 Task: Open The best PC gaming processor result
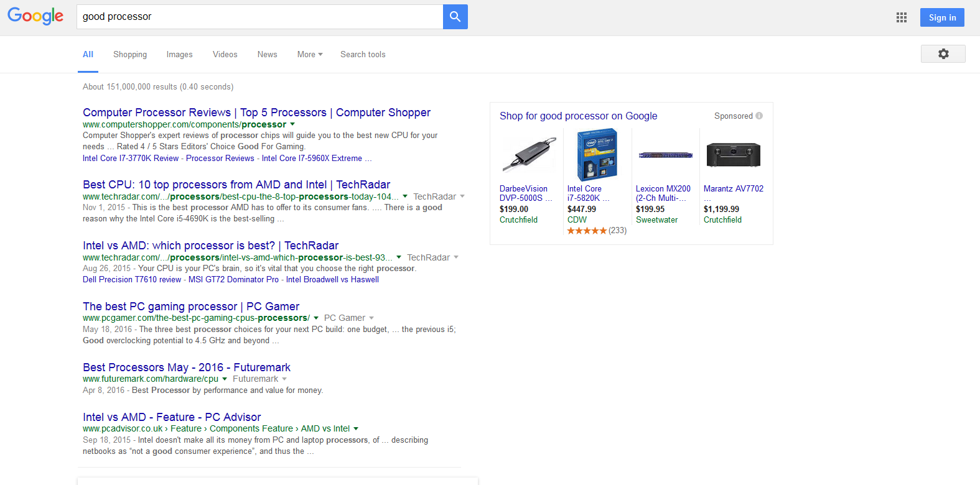pyautogui.click(x=191, y=307)
